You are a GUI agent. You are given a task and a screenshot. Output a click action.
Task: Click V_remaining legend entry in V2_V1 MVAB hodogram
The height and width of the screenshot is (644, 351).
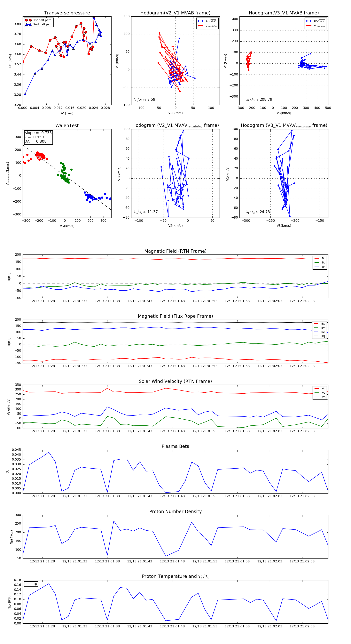click(207, 26)
